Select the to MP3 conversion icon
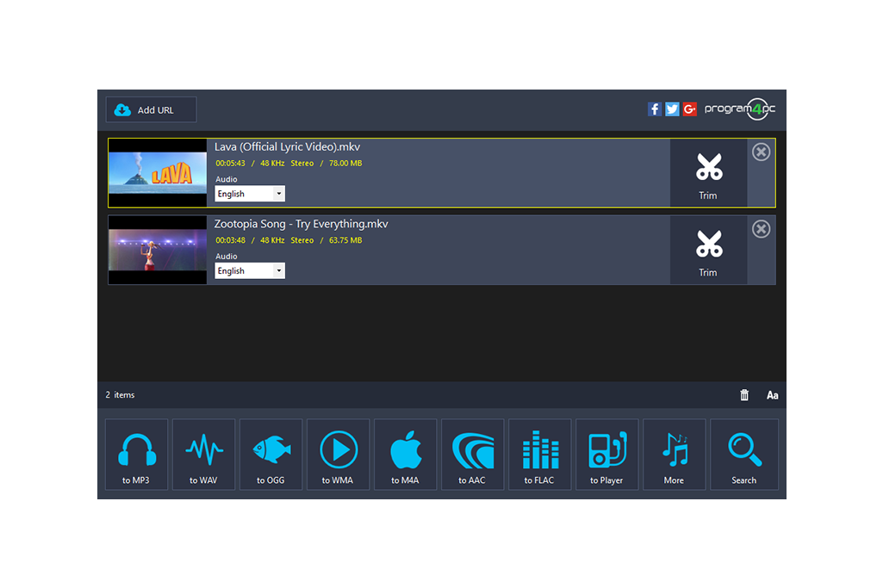883x588 pixels. [x=136, y=455]
